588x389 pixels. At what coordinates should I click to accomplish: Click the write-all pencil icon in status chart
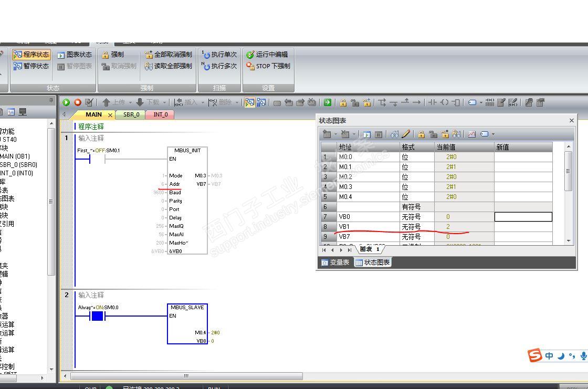[x=406, y=134]
